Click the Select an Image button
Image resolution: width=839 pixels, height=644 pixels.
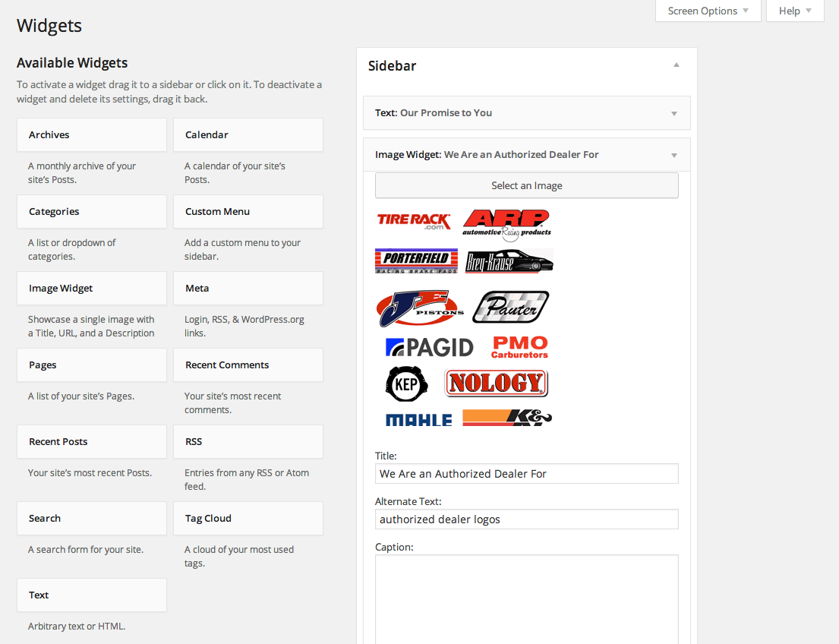pos(526,185)
